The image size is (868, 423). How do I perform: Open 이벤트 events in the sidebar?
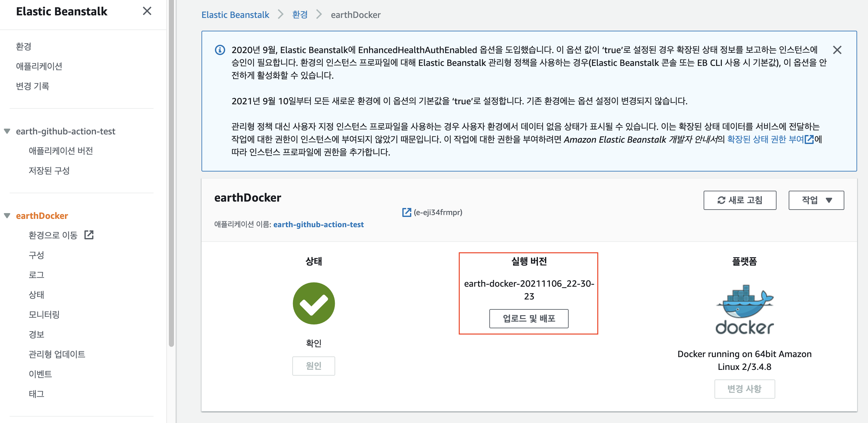pyautogui.click(x=40, y=374)
